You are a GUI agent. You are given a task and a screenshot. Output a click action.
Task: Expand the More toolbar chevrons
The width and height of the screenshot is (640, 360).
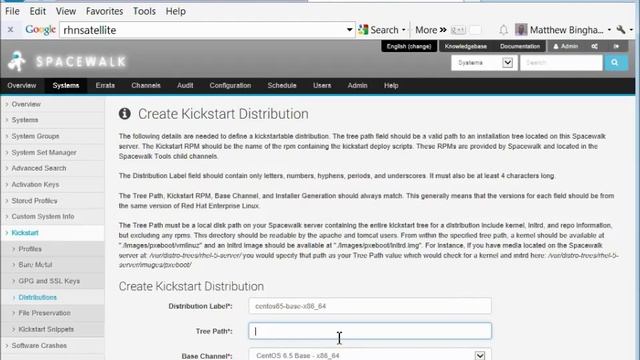[431, 30]
